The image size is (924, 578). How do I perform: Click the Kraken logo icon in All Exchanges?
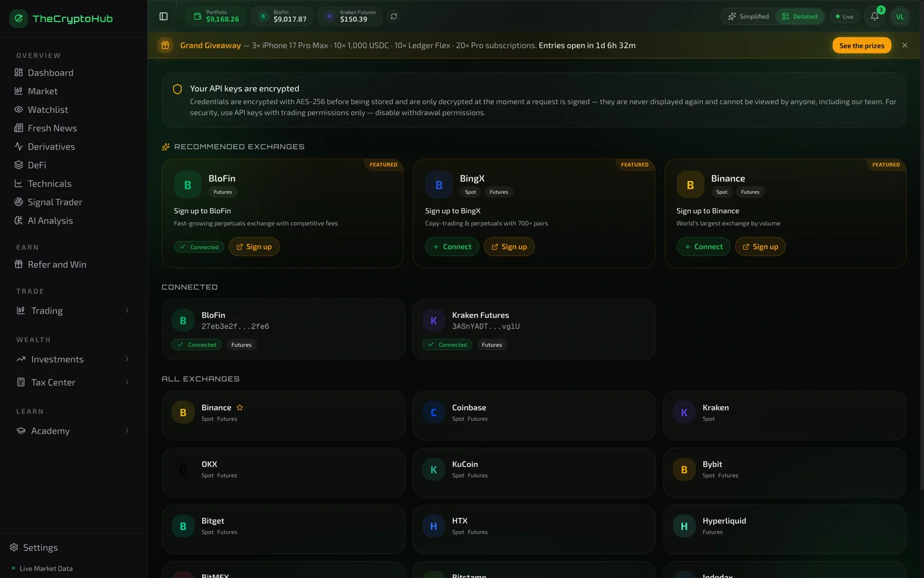684,413
